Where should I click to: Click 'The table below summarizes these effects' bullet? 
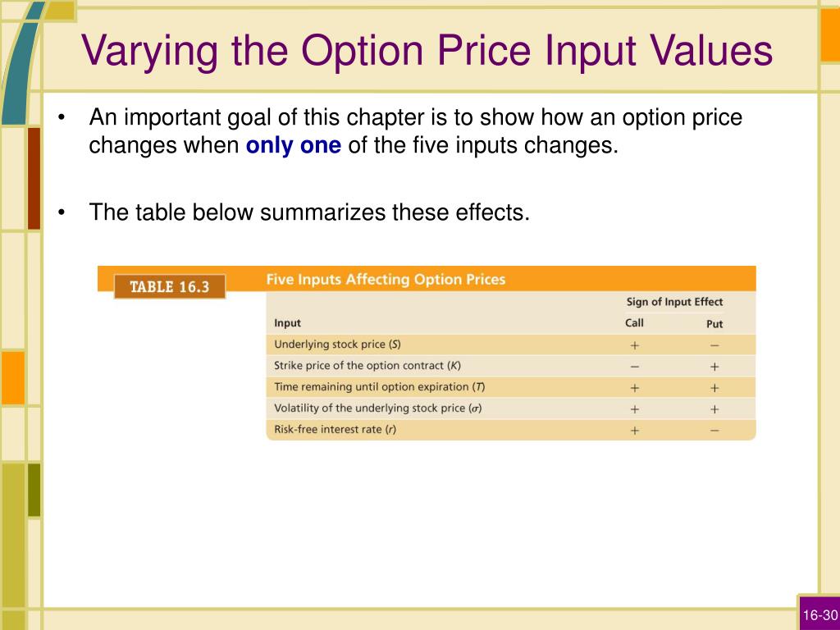309,212
